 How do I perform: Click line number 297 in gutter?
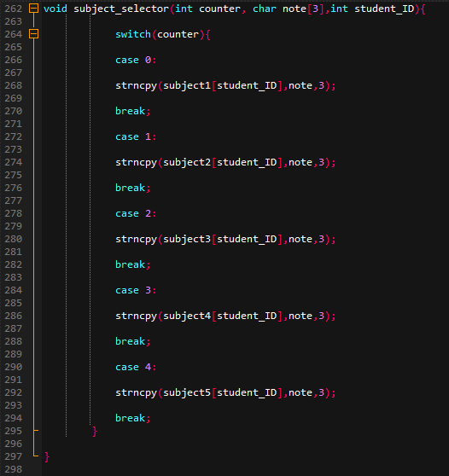click(x=14, y=456)
